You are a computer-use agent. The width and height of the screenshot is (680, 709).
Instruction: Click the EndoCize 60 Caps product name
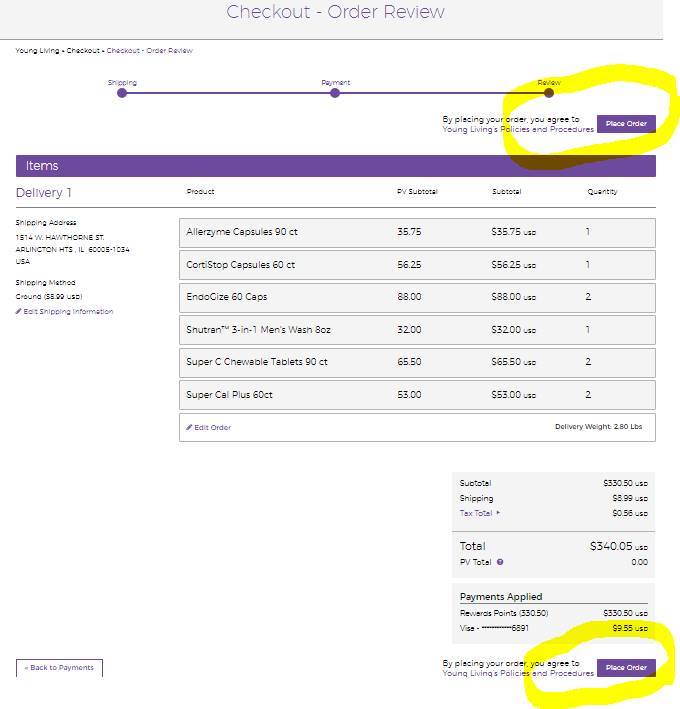[227, 297]
